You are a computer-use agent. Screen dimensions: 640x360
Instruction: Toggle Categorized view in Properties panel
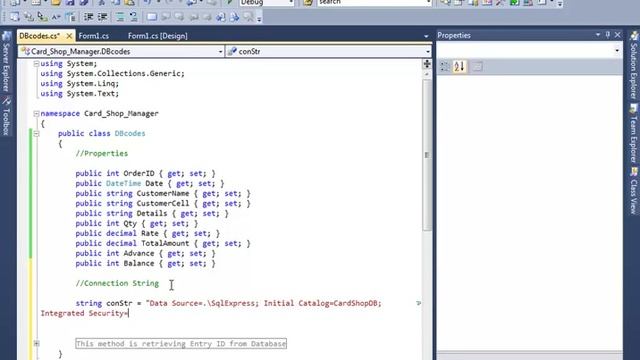[x=445, y=67]
